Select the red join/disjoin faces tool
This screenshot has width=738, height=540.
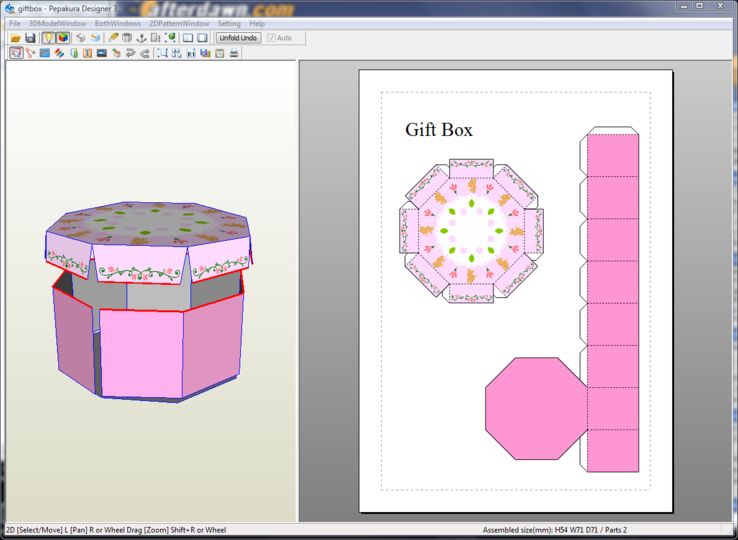(x=31, y=53)
